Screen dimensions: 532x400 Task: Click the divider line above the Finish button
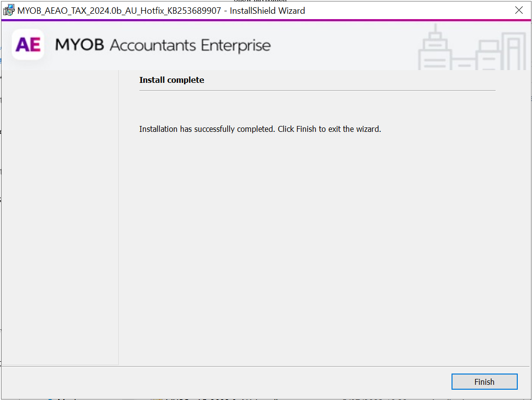point(266,366)
